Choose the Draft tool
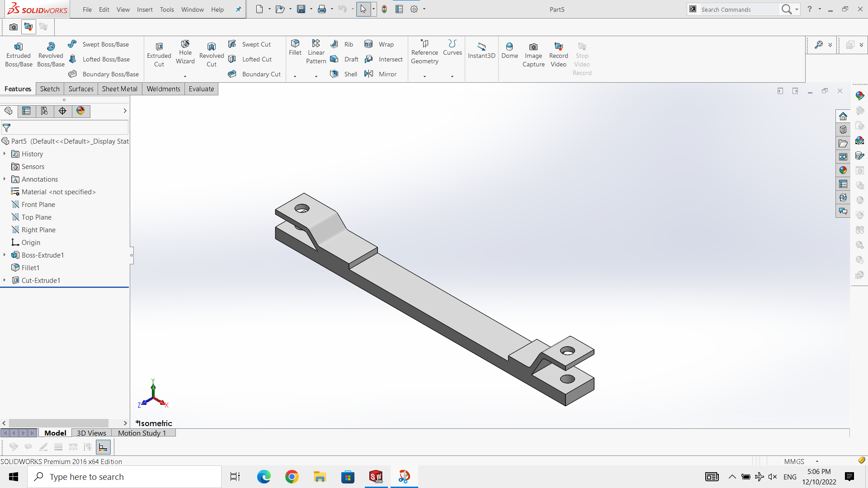The height and width of the screenshot is (488, 868). pyautogui.click(x=344, y=59)
